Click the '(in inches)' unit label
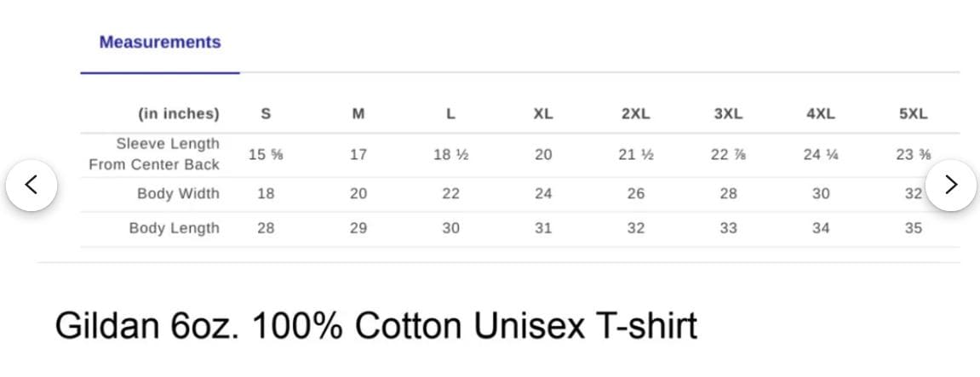 click(179, 114)
